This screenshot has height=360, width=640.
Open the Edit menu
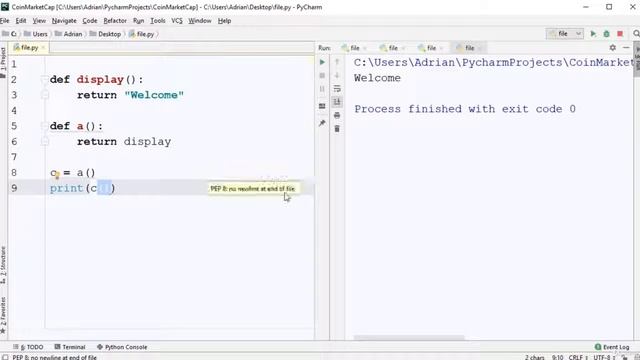point(21,21)
